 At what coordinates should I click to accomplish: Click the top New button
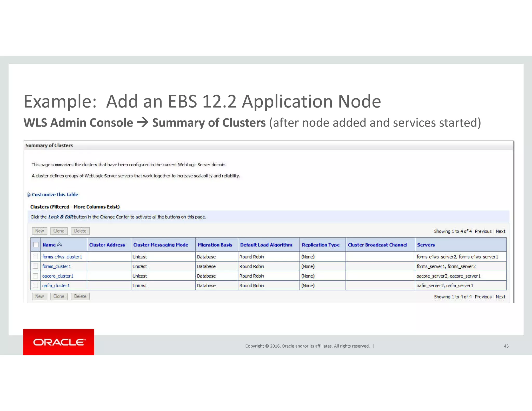click(x=39, y=231)
